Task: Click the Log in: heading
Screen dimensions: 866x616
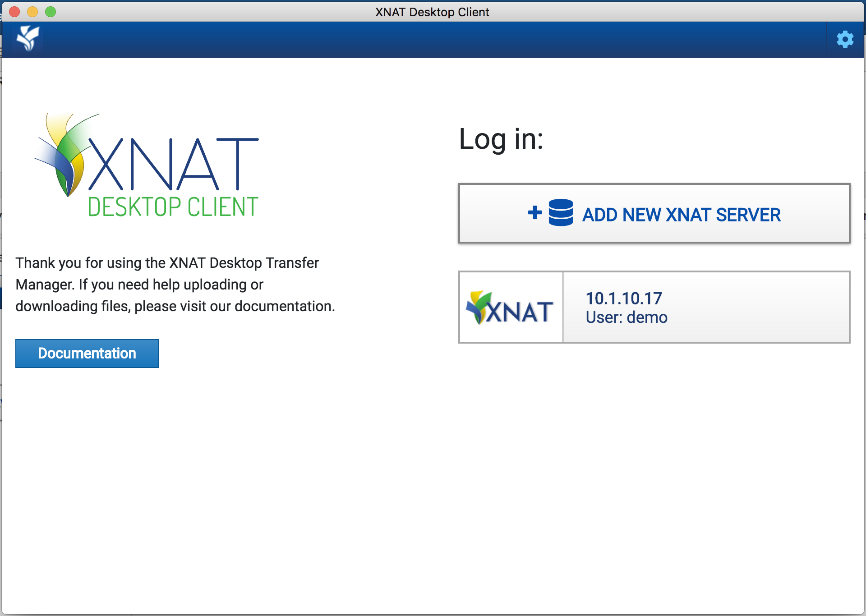Action: point(501,139)
